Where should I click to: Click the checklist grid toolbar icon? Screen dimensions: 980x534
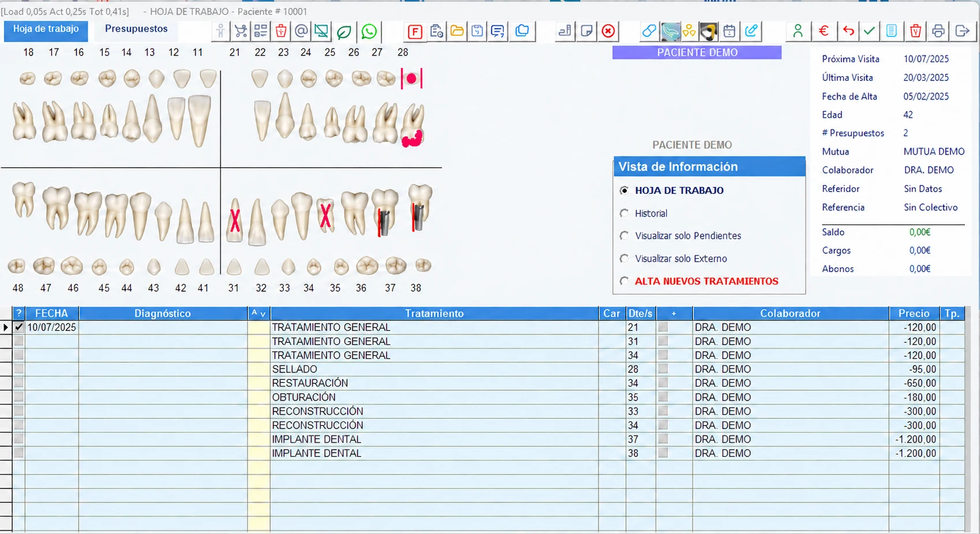tap(261, 31)
